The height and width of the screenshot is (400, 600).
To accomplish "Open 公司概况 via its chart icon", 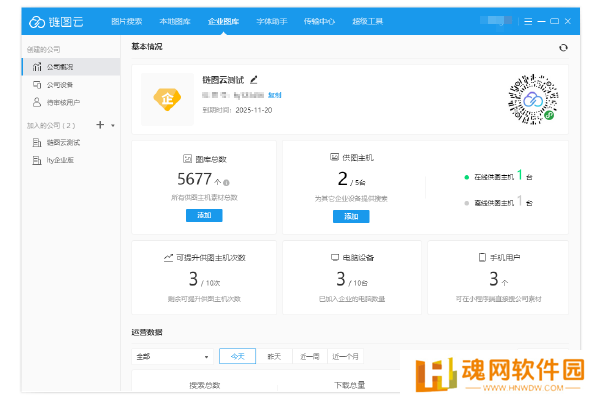I will point(37,67).
